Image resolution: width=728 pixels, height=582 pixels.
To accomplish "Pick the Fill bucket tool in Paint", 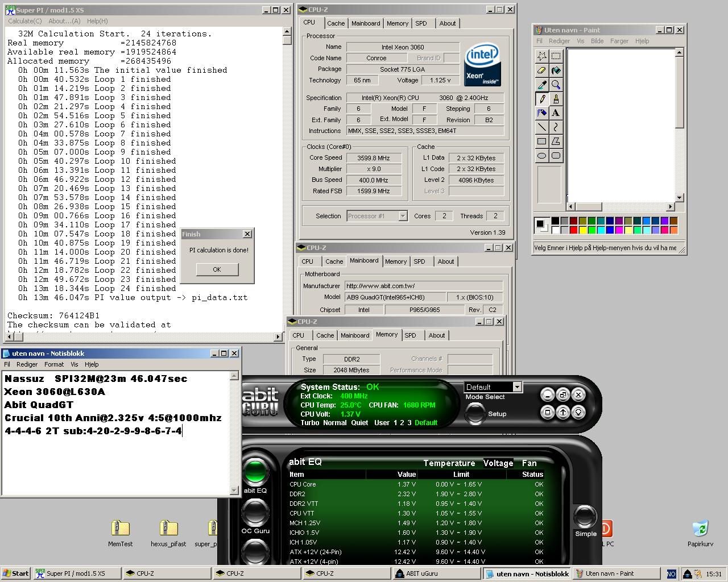I will 556,70.
